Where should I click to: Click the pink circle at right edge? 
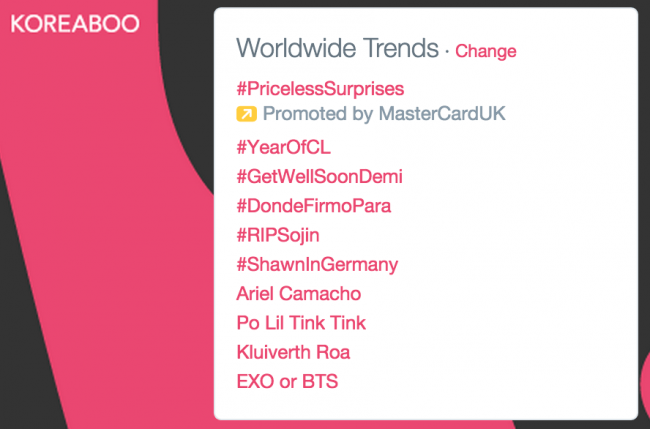[x=645, y=380]
